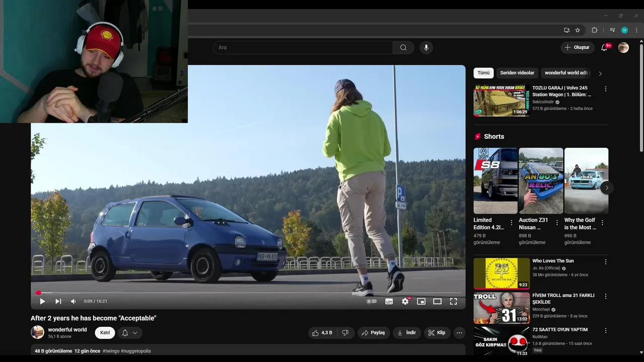Enter fullscreen mode
This screenshot has height=362, width=644.
pos(453,301)
